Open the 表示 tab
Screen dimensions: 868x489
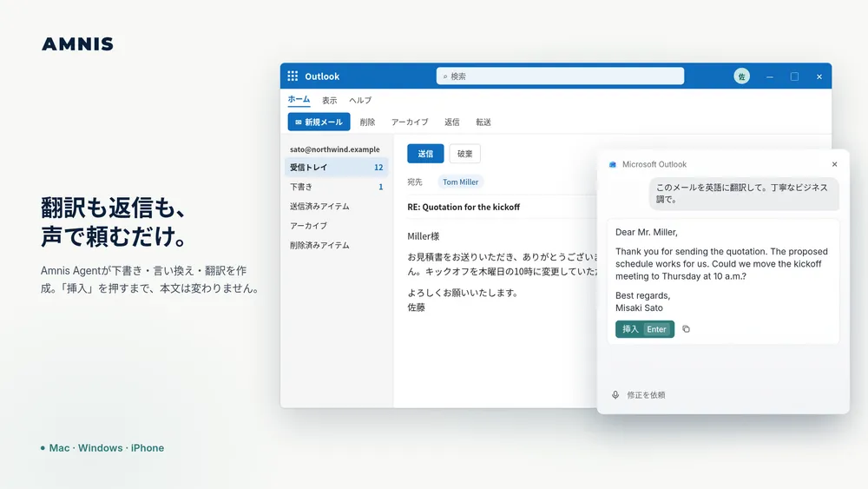329,100
